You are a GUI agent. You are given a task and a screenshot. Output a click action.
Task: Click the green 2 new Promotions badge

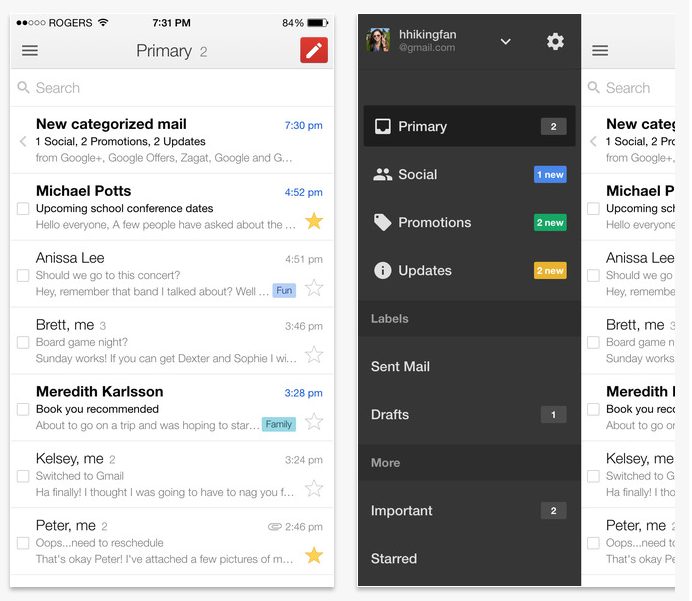pos(550,222)
